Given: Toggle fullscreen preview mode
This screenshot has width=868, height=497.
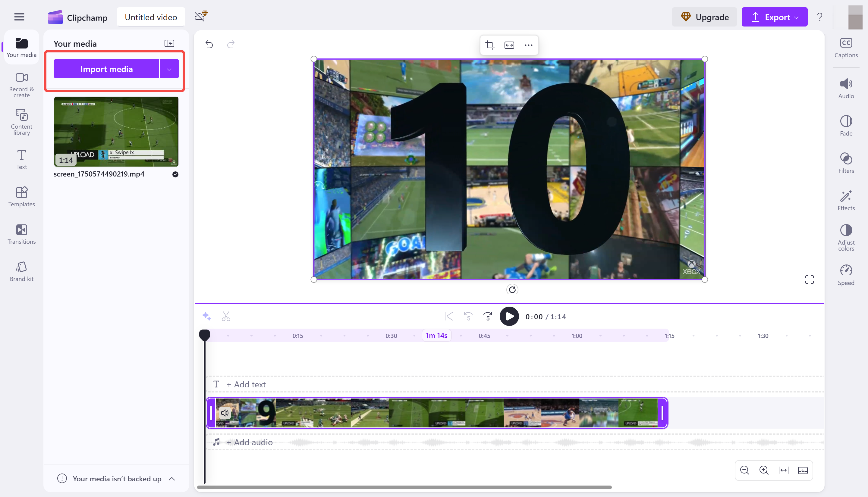Looking at the screenshot, I should (809, 279).
